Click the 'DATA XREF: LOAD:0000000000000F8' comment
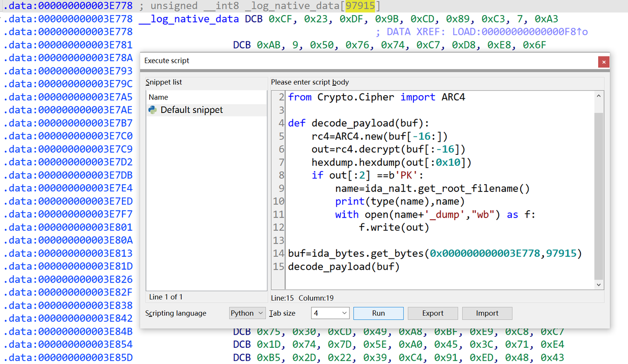This screenshot has width=628, height=364. pos(486,32)
